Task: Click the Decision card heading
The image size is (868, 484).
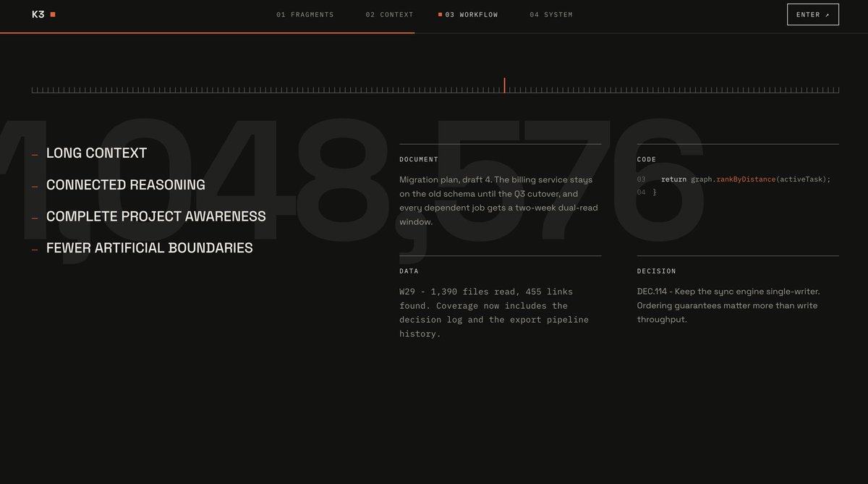Action: tap(657, 271)
